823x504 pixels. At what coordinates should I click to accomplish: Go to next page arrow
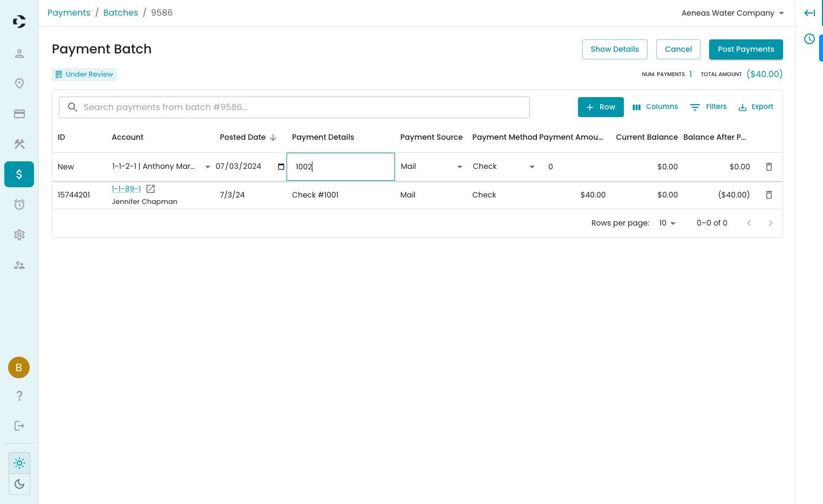point(771,223)
